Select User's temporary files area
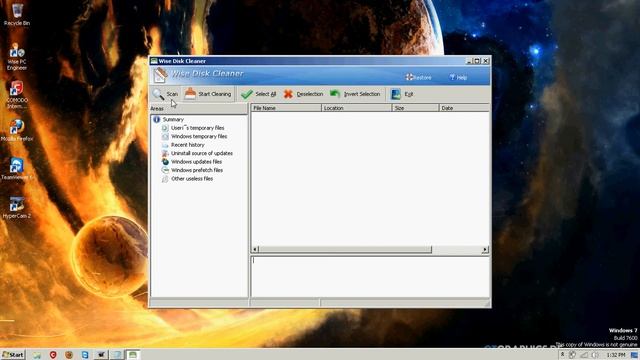 click(198, 128)
